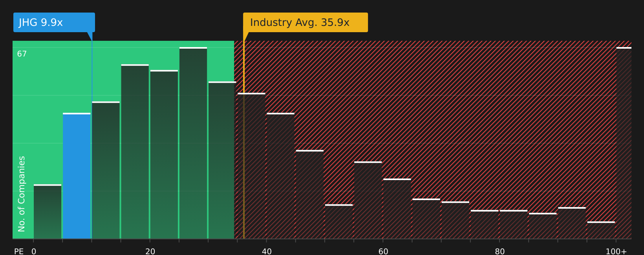Click the PE 45 to 50 bar
The width and height of the screenshot is (644, 255).
[310, 194]
